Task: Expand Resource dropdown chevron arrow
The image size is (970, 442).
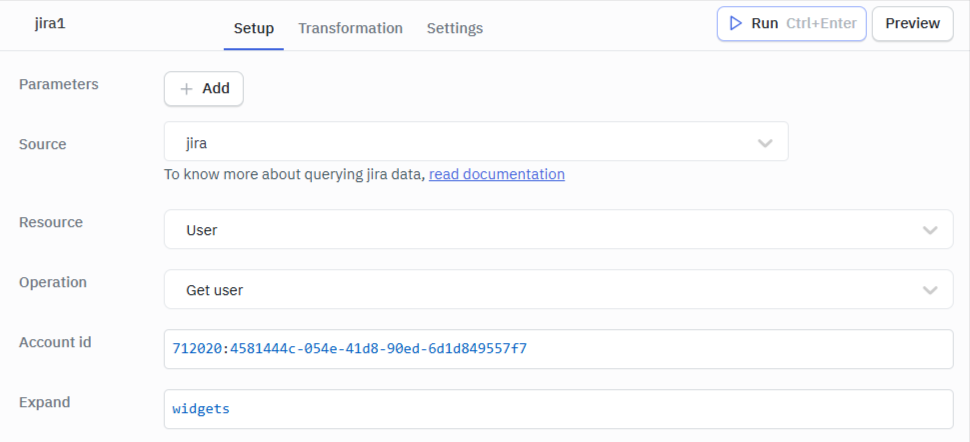Action: [x=930, y=230]
